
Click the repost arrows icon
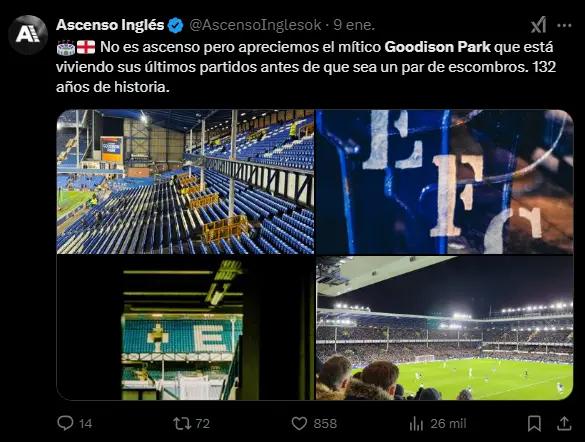point(182,423)
